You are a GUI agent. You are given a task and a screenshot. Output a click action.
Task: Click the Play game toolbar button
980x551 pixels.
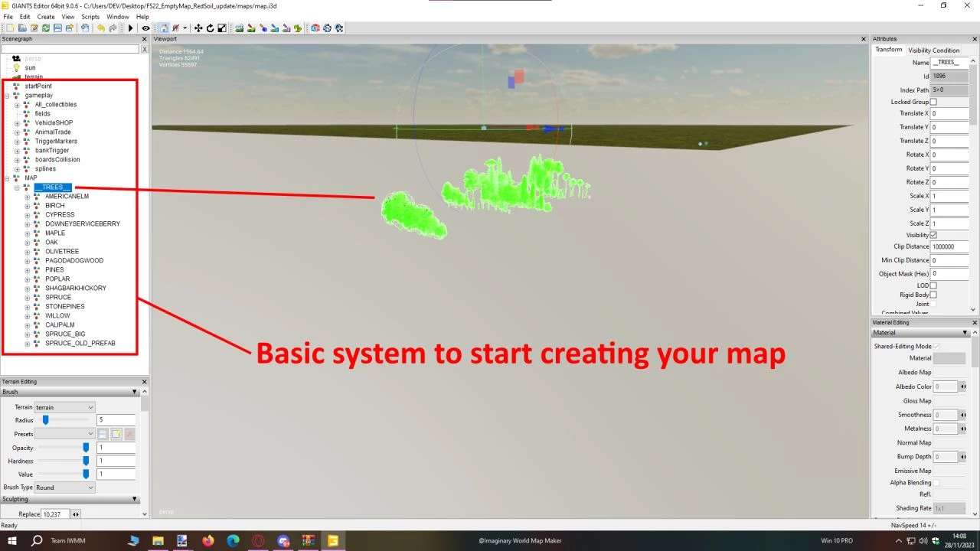click(x=131, y=28)
